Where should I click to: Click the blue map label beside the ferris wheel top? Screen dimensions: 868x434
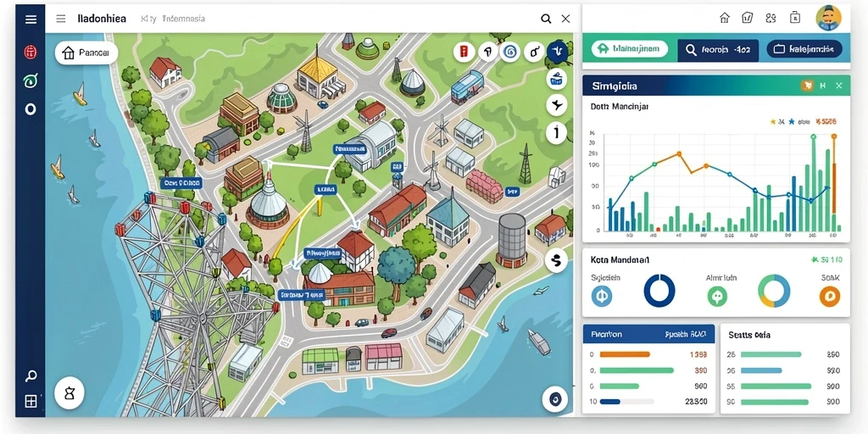[x=181, y=183]
